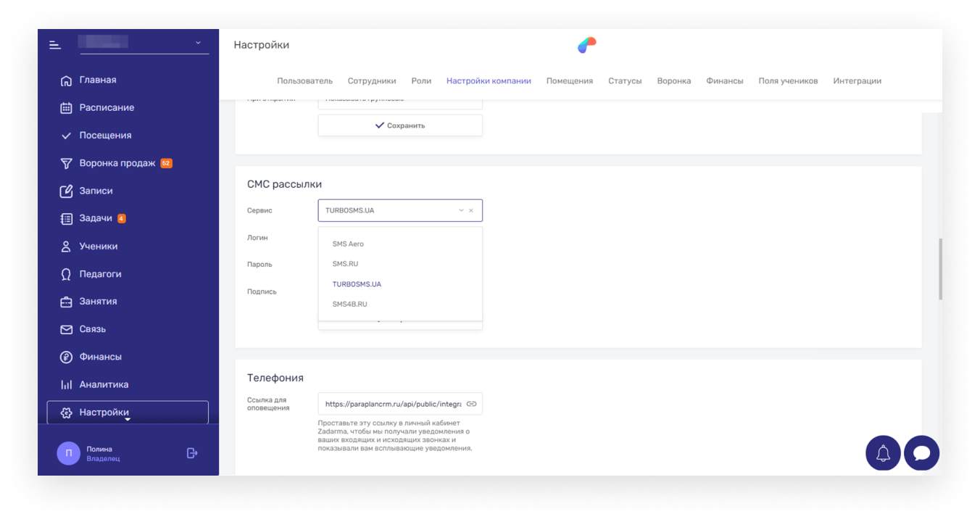The width and height of the screenshot is (980, 522).
Task: Click the gear icon next to Настройки
Action: 66,413
